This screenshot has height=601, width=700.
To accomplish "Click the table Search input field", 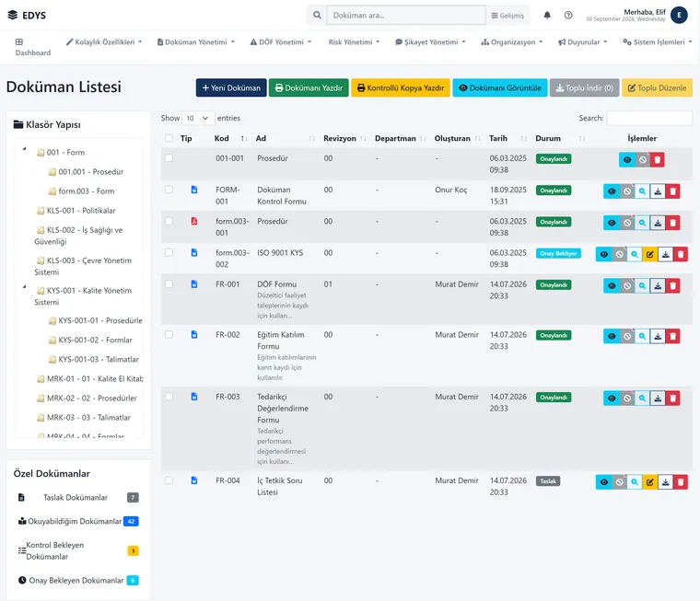I will (649, 118).
